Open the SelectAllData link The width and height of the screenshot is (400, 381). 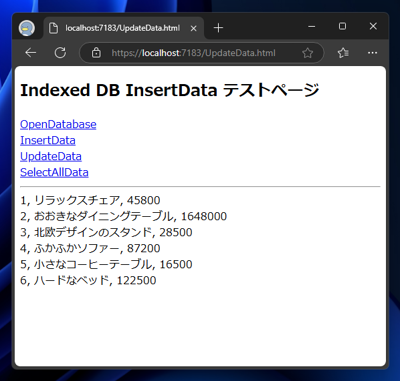[x=54, y=172]
